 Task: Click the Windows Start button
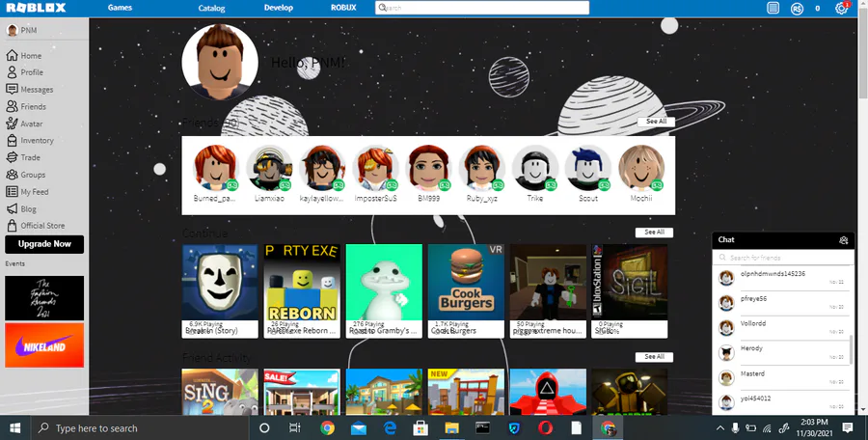[x=14, y=427]
